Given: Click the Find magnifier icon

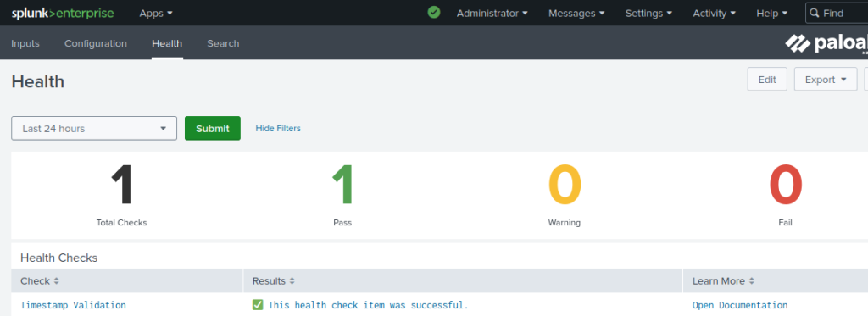Looking at the screenshot, I should pyautogui.click(x=815, y=13).
